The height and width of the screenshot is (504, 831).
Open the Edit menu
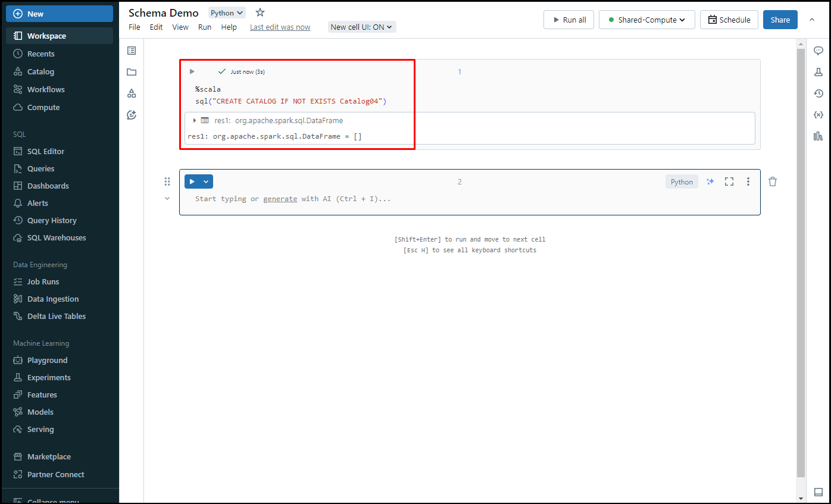pos(156,27)
